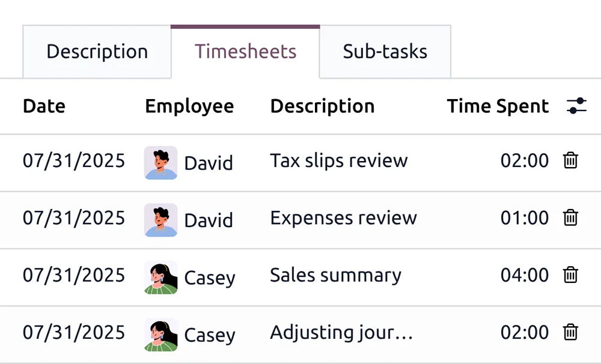Edit the 04:00 time spent value
Image resolution: width=601 pixels, height=364 pixels.
524,275
